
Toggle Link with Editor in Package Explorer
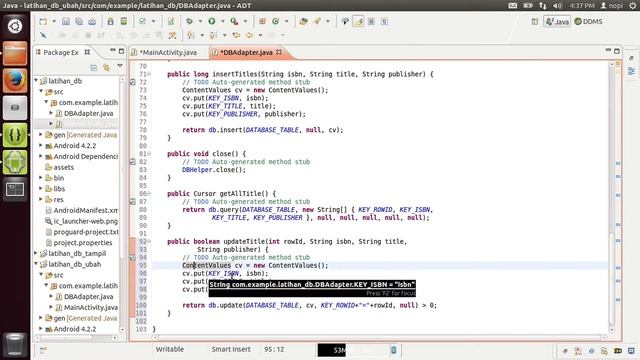[x=107, y=67]
